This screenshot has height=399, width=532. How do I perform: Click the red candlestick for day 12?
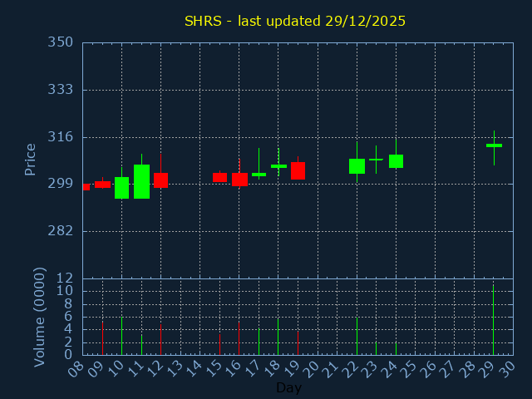[x=160, y=180]
